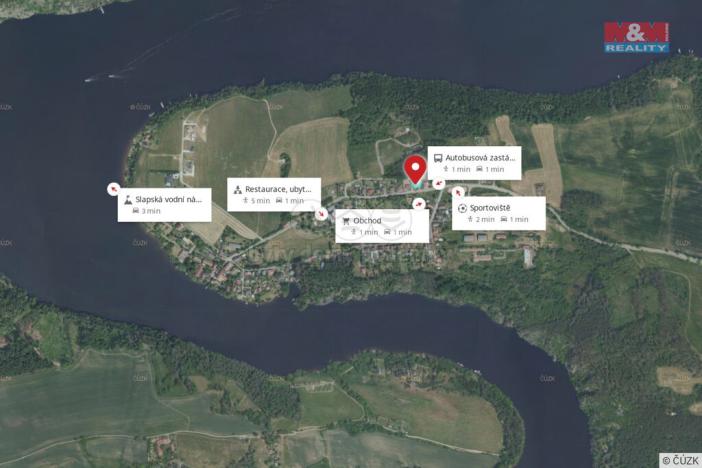Open the Sportoviště info card
The image size is (702, 468).
click(x=499, y=213)
